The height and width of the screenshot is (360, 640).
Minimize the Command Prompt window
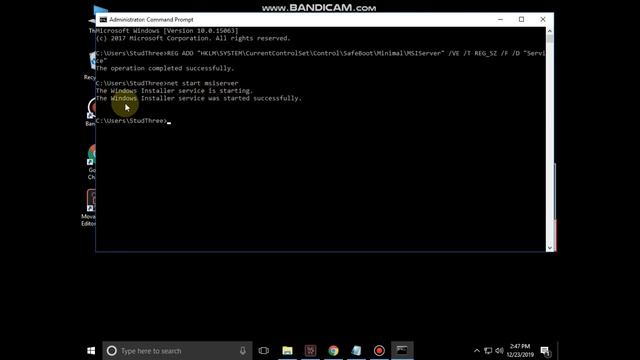(x=500, y=20)
